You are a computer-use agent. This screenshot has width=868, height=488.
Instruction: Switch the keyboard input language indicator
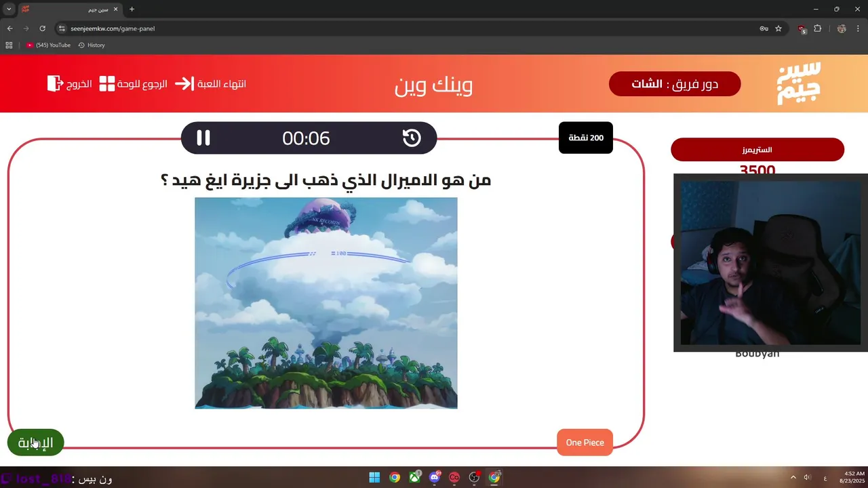pos(825,477)
